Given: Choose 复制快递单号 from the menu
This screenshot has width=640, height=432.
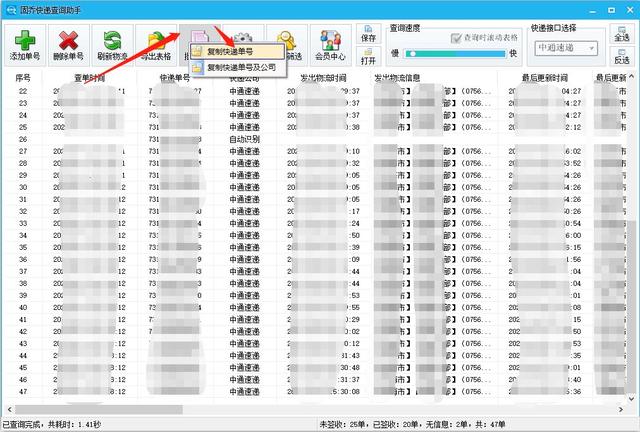Looking at the screenshot, I should point(236,50).
